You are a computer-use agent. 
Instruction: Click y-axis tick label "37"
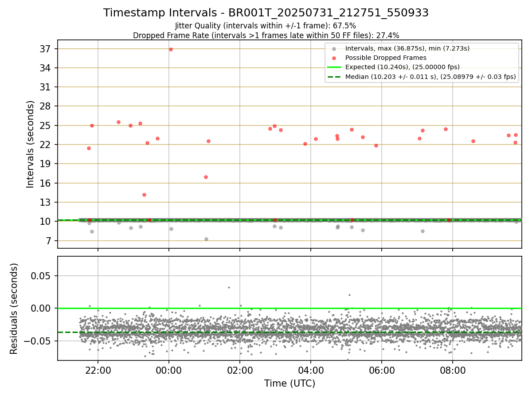tap(46, 49)
